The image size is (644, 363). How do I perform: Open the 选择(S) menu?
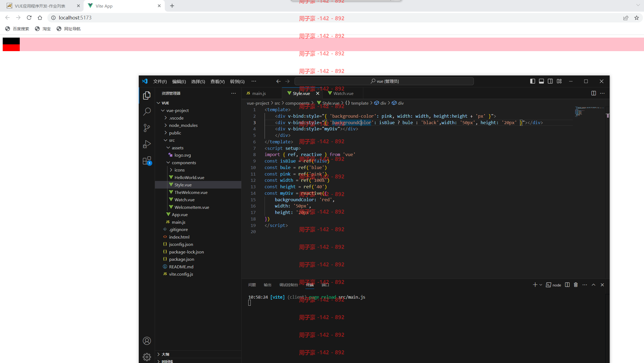coord(198,81)
